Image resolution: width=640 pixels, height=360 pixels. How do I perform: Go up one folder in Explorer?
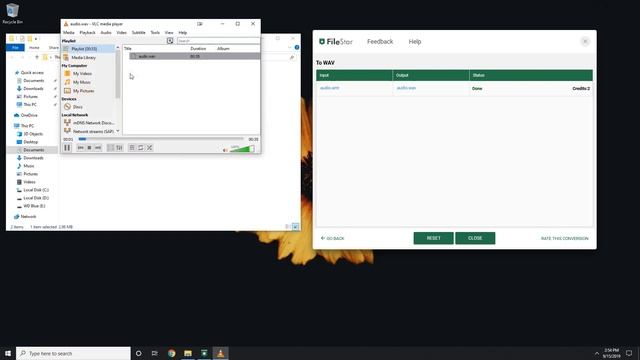(x=37, y=58)
